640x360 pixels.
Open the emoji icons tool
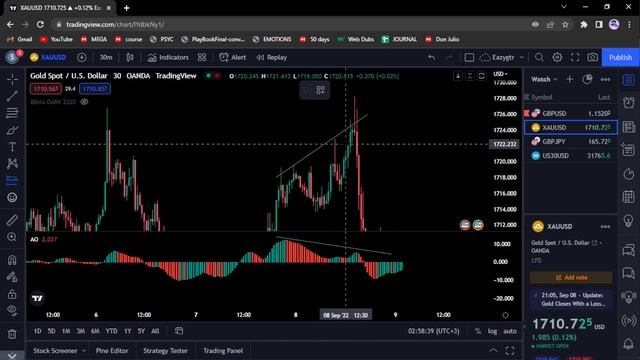pyautogui.click(x=12, y=197)
